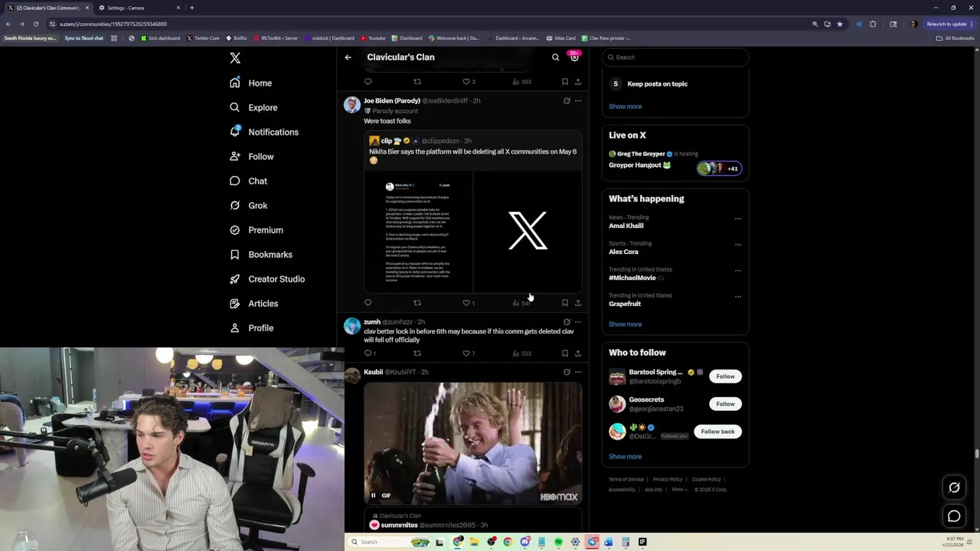
Task: Bookmark the top post with 393 views
Action: [x=565, y=82]
